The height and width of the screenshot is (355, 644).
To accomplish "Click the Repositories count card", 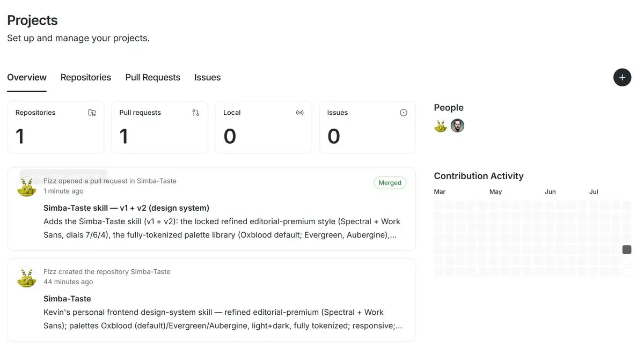I will 56,127.
